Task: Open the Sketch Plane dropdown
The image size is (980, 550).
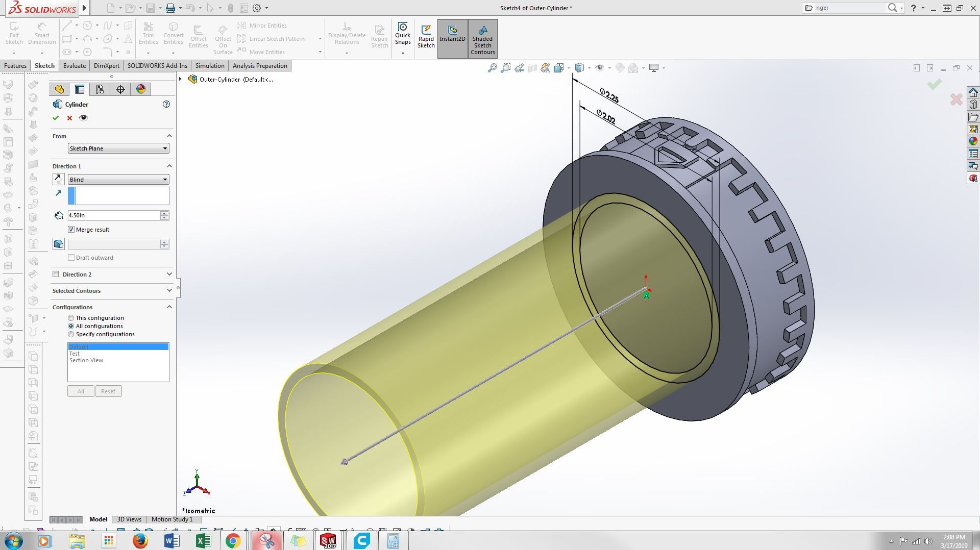Action: point(118,148)
